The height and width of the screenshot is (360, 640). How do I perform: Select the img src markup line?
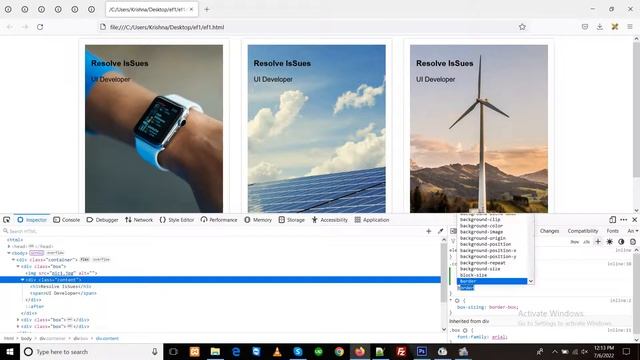[x=61, y=273]
